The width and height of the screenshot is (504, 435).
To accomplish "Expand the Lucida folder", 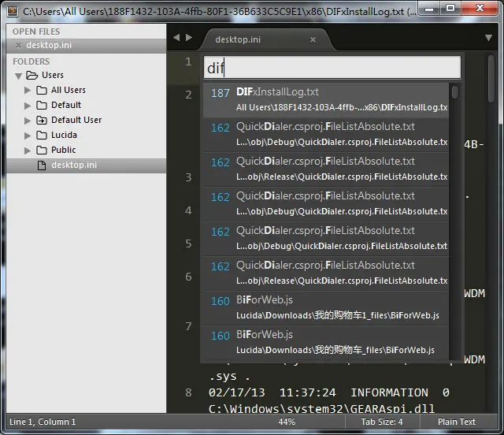I will (x=28, y=136).
